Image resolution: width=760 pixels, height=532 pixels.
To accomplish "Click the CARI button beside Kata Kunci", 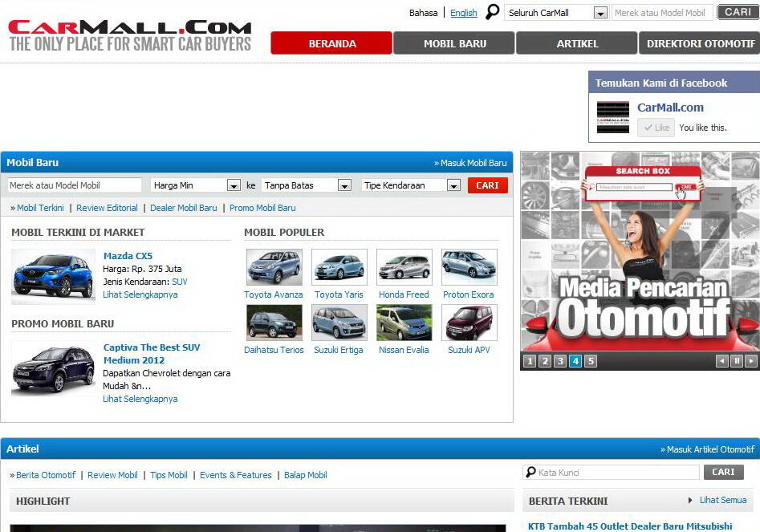I will point(723,472).
